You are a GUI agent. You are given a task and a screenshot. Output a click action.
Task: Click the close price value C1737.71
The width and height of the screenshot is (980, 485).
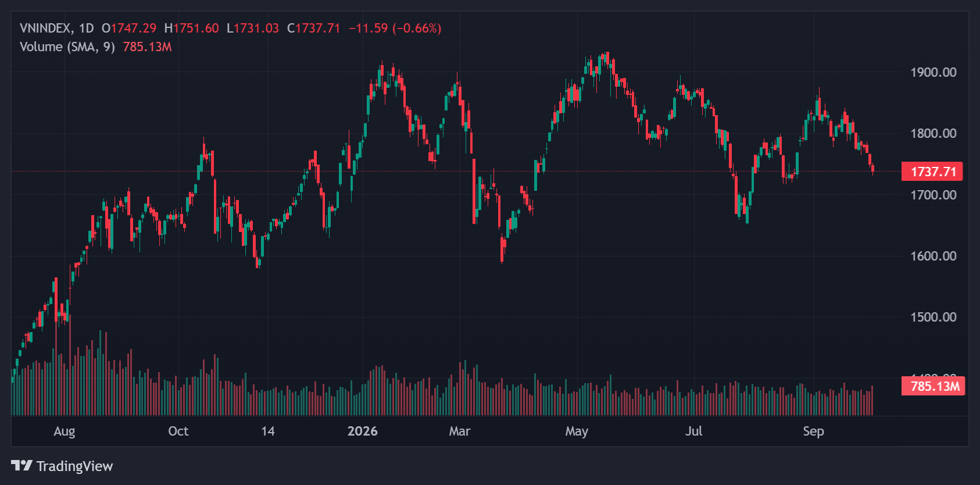point(314,28)
